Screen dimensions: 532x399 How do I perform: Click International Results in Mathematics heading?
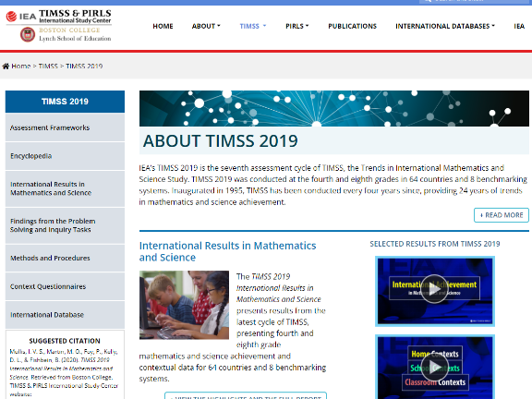[227, 251]
